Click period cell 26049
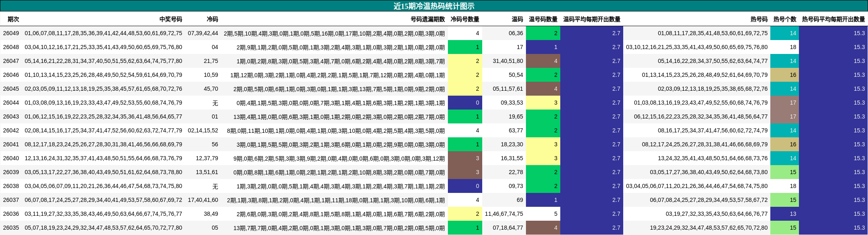Image resolution: width=868 pixels, height=235 pixels. pos(11,33)
